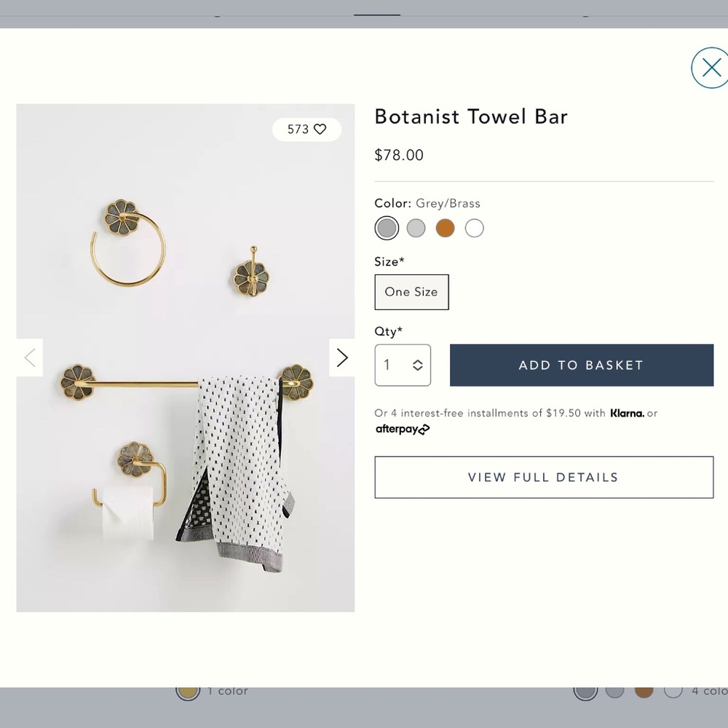Select the plain Grey color option
Viewport: 728px width, 728px height.
416,228
